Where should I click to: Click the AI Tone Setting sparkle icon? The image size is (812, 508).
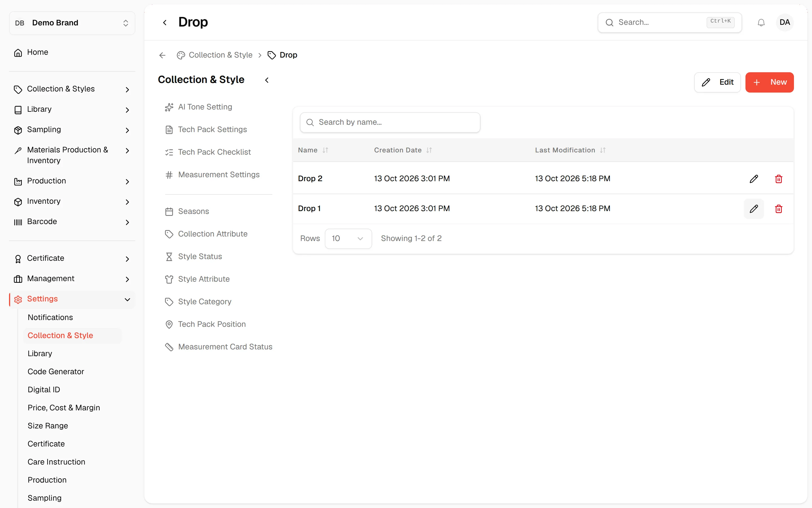[x=169, y=107]
